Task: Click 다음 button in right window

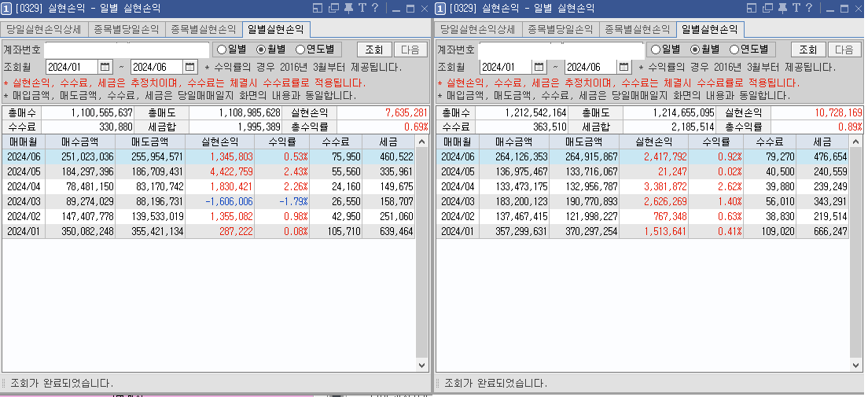Action: [844, 50]
